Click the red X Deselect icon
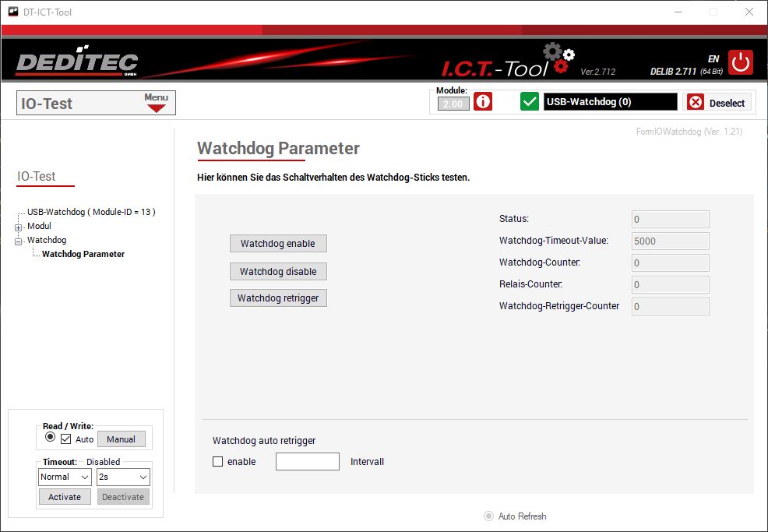This screenshot has width=768, height=532. [x=696, y=102]
